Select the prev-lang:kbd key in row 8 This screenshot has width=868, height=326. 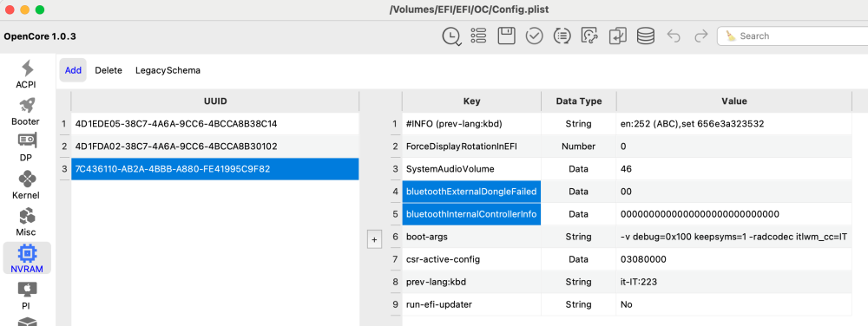(x=471, y=282)
